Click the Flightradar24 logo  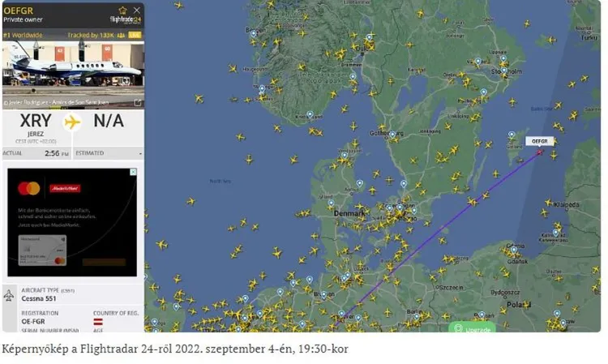[126, 19]
